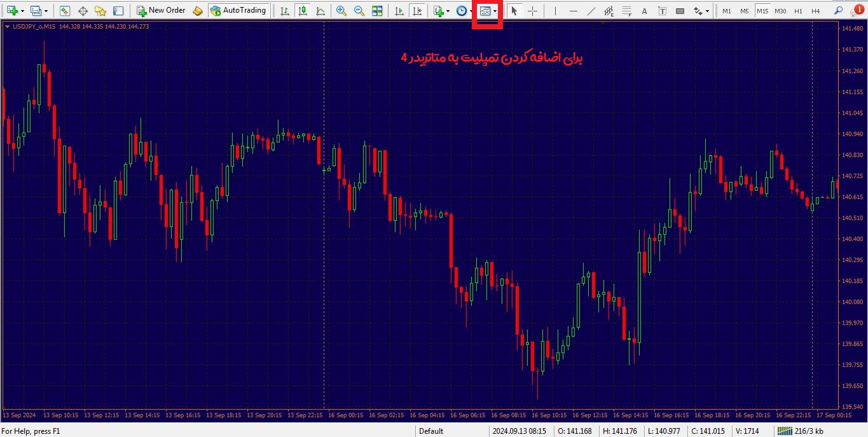Image resolution: width=868 pixels, height=437 pixels.
Task: Open the Data Window crosshair icon
Action: coord(83,11)
